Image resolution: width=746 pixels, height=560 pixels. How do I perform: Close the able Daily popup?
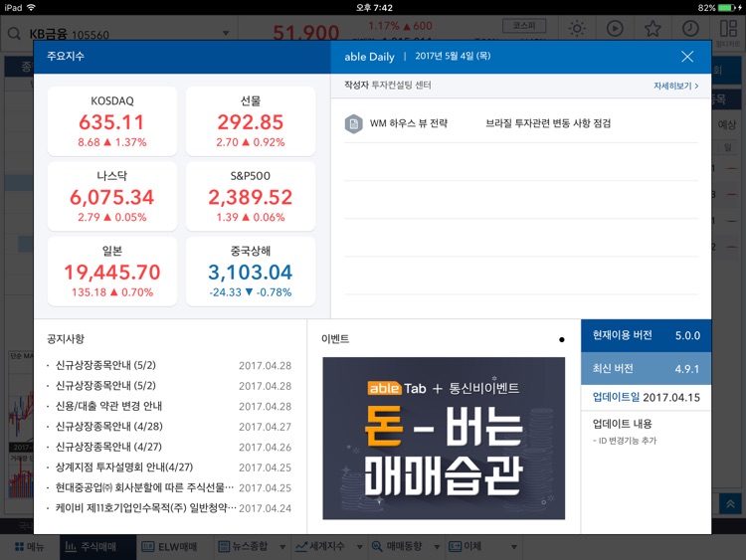pyautogui.click(x=687, y=57)
